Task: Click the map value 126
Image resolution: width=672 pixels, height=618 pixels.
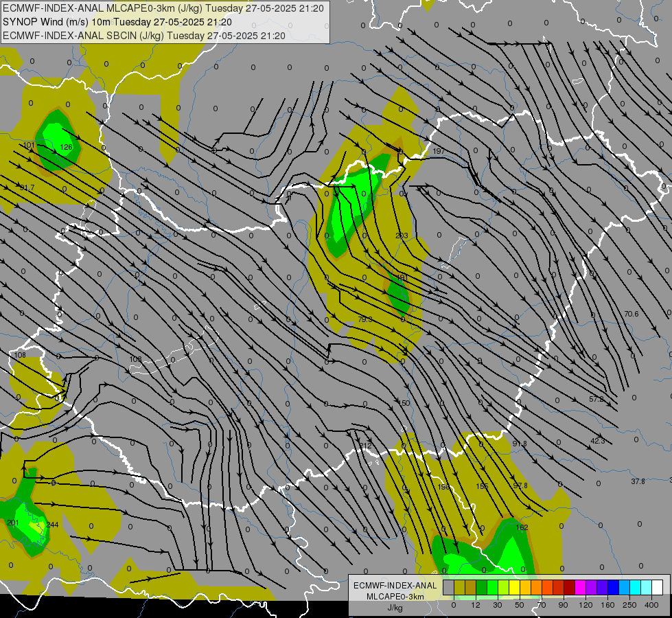Action: [66, 147]
